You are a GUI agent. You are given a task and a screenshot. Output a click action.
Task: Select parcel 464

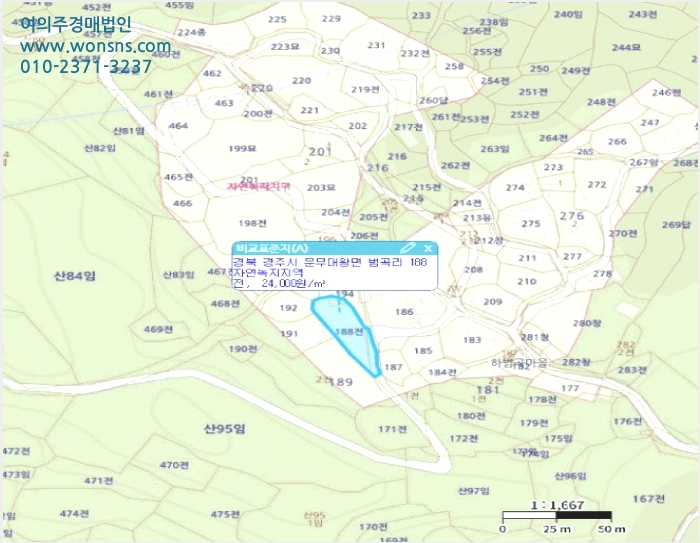pos(178,126)
